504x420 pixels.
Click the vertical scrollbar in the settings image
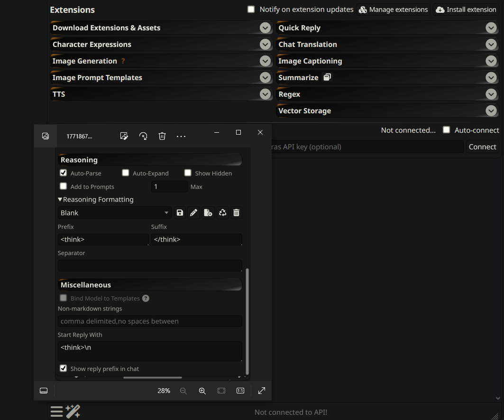[247, 321]
